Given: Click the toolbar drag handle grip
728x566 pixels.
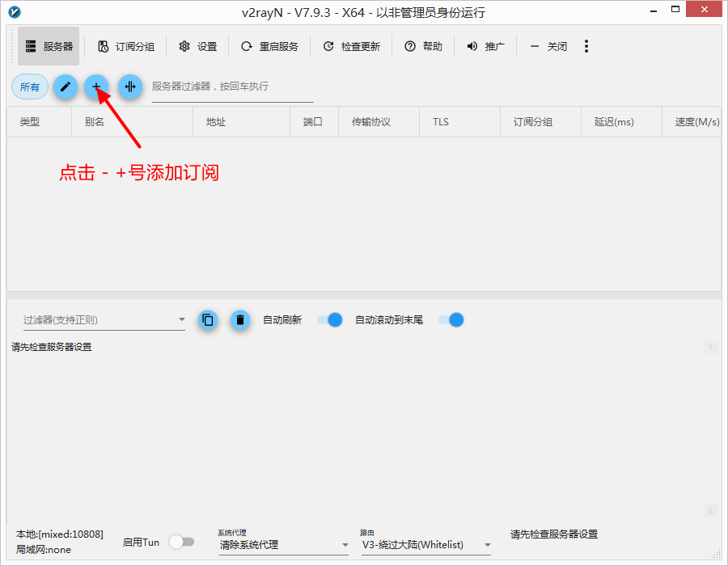Looking at the screenshot, I should tap(12, 46).
